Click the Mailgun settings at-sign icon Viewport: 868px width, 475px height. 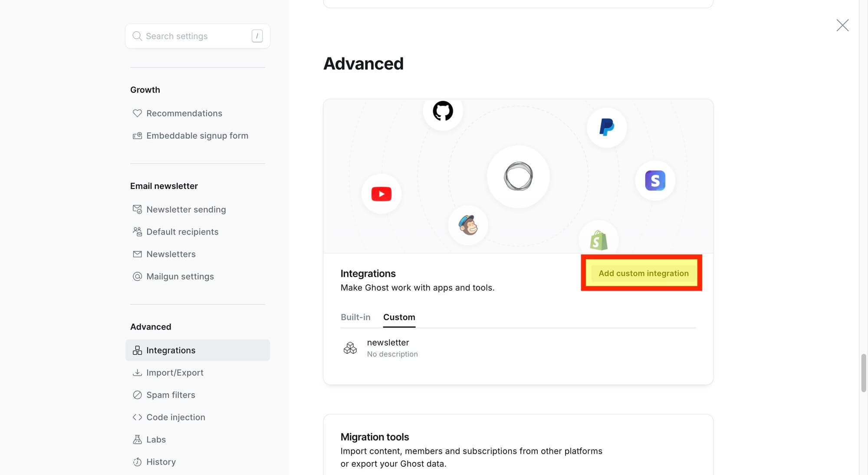tap(137, 277)
